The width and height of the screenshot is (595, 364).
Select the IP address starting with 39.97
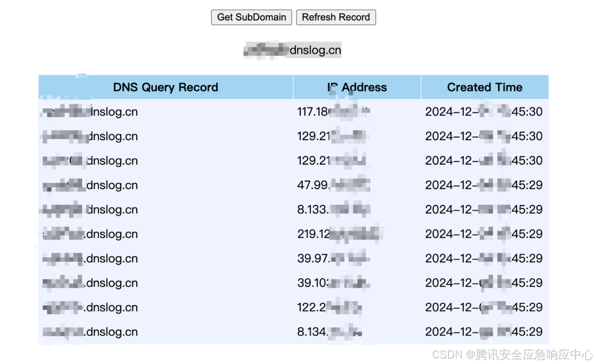click(x=333, y=259)
